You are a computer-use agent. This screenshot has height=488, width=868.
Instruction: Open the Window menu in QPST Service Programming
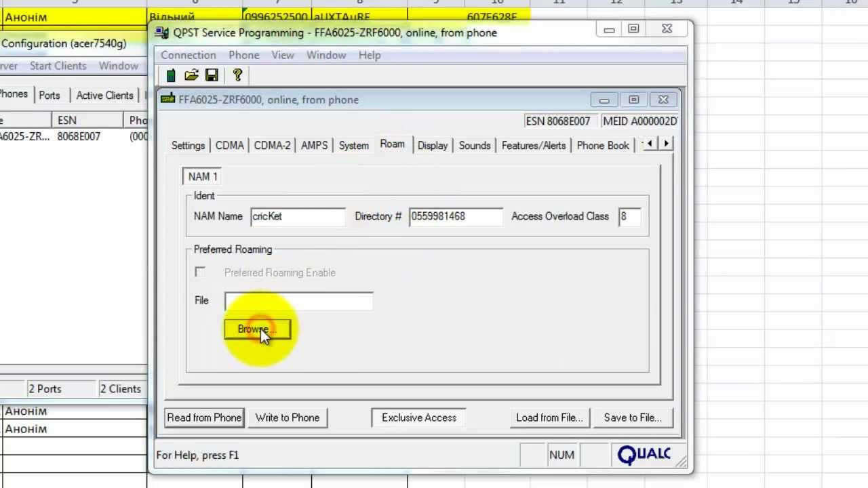tap(326, 55)
